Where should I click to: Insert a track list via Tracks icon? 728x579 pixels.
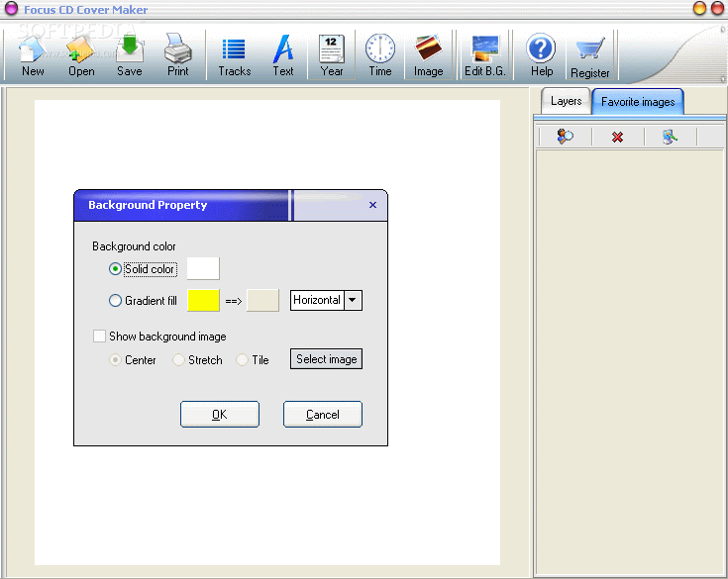click(235, 55)
